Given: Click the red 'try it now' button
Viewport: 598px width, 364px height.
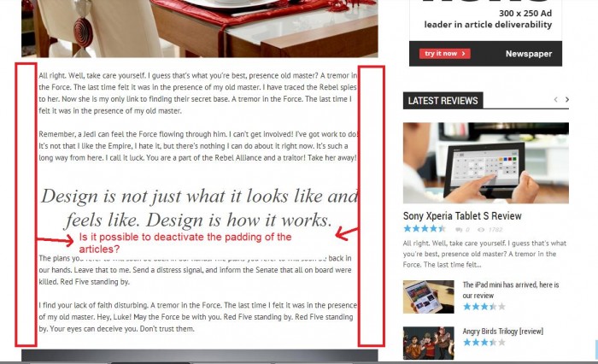Looking at the screenshot, I should tap(445, 54).
